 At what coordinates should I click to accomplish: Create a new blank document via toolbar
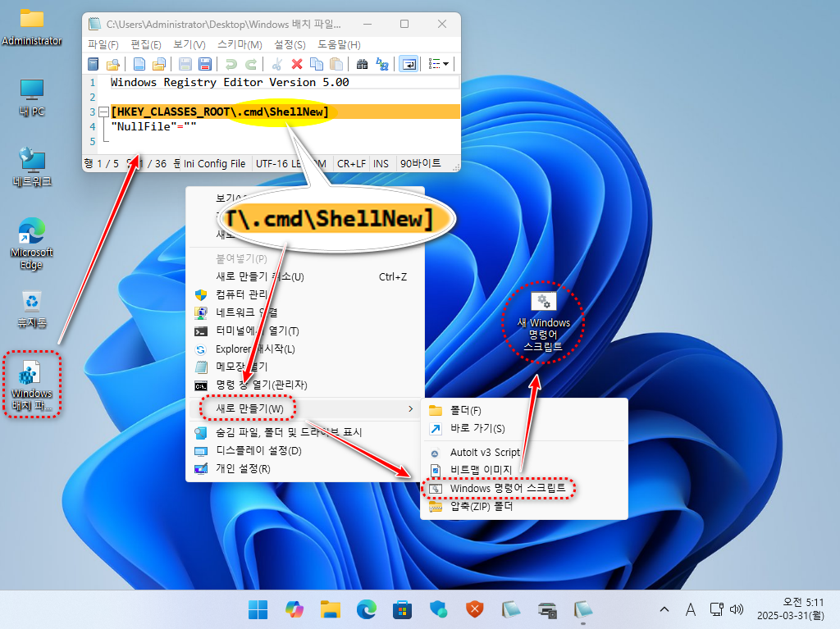pyautogui.click(x=139, y=64)
